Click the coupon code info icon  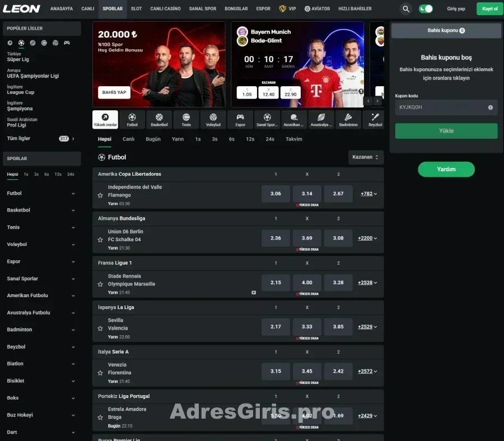491,107
